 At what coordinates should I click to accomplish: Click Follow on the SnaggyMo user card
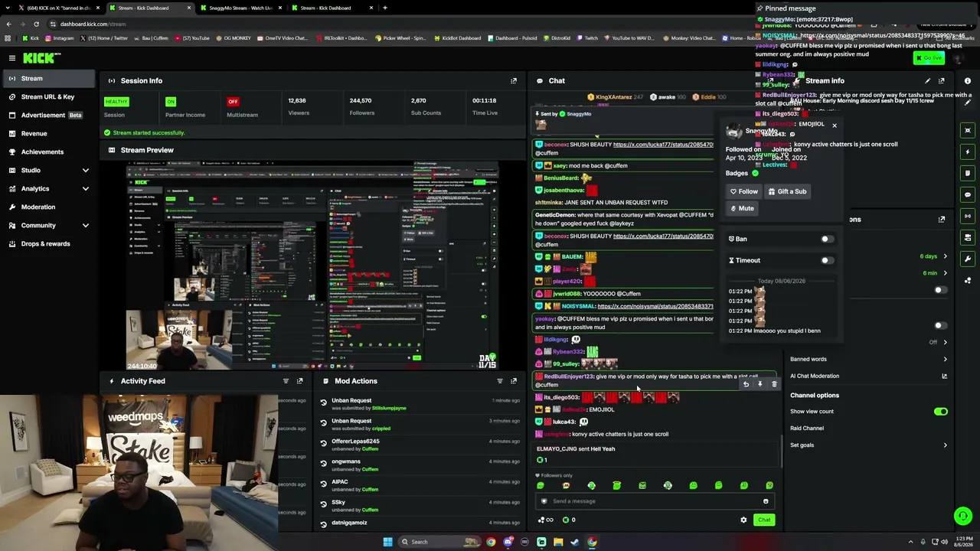click(743, 191)
